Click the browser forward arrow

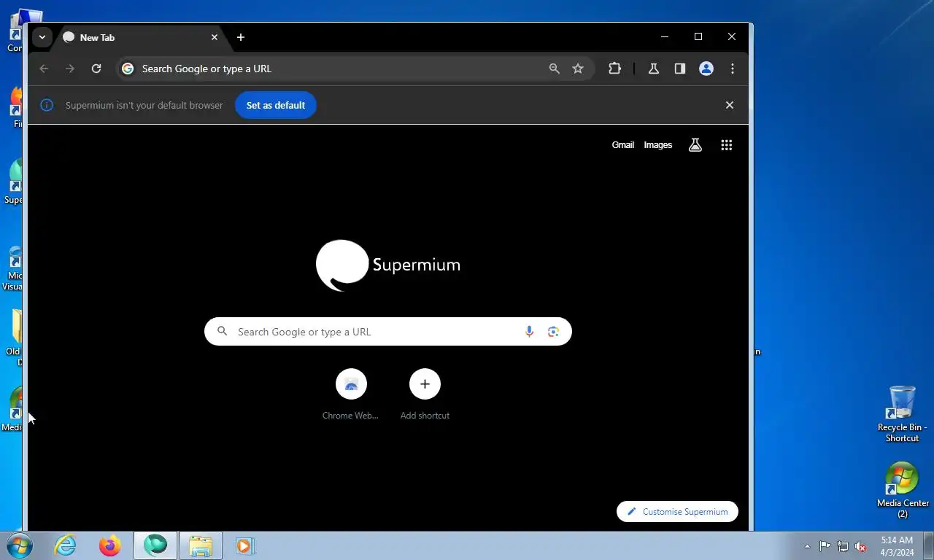tap(70, 69)
